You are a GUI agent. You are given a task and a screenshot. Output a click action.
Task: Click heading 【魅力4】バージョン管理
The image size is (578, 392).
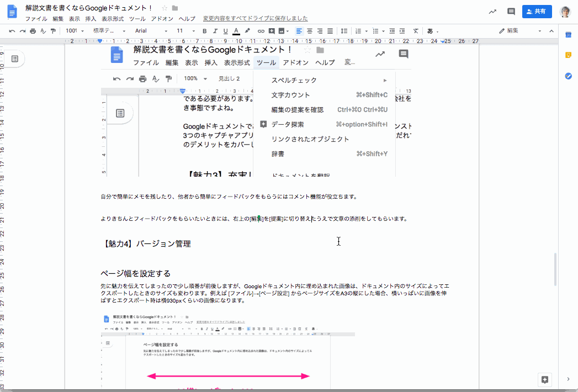click(x=146, y=243)
